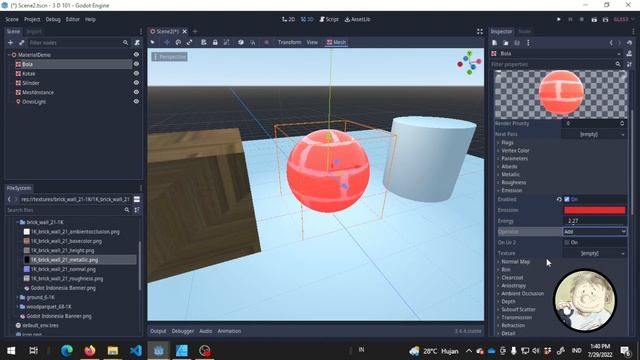
Task: Open the Script workspace
Action: (x=329, y=19)
